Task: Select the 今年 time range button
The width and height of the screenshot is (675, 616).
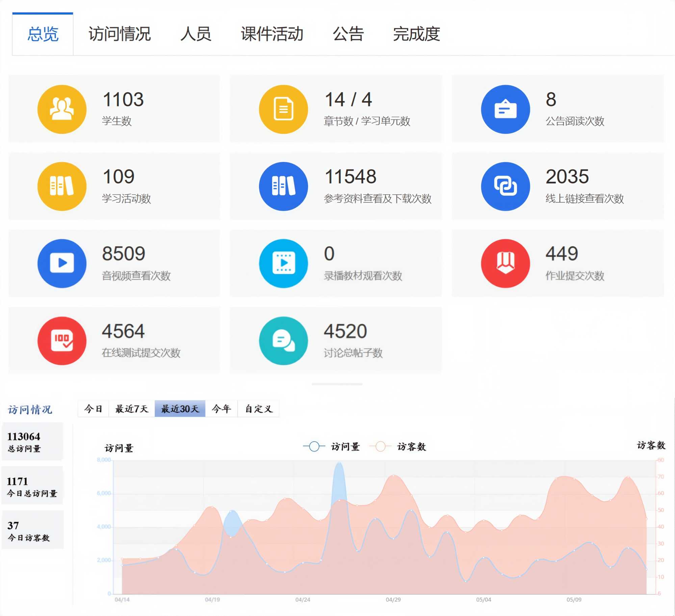Action: (x=221, y=409)
